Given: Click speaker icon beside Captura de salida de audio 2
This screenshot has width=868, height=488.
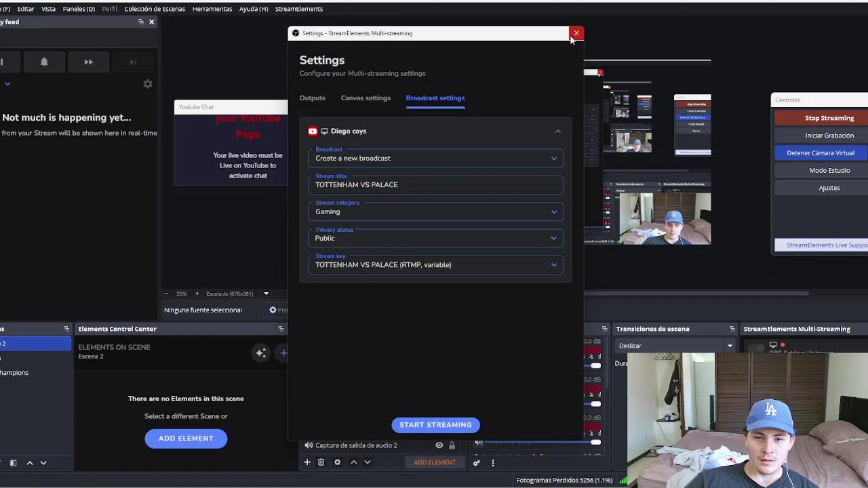Looking at the screenshot, I should 309,445.
